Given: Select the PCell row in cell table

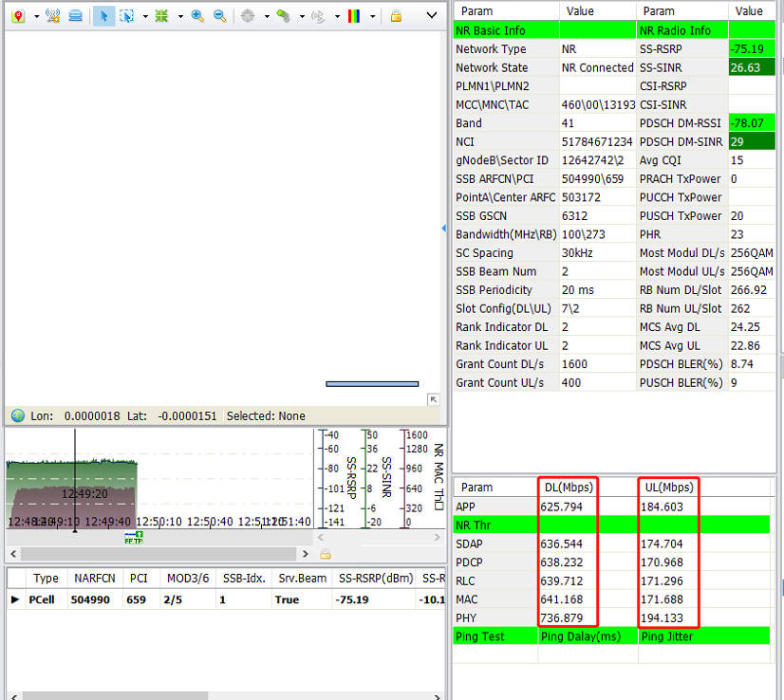Looking at the screenshot, I should coord(226,599).
